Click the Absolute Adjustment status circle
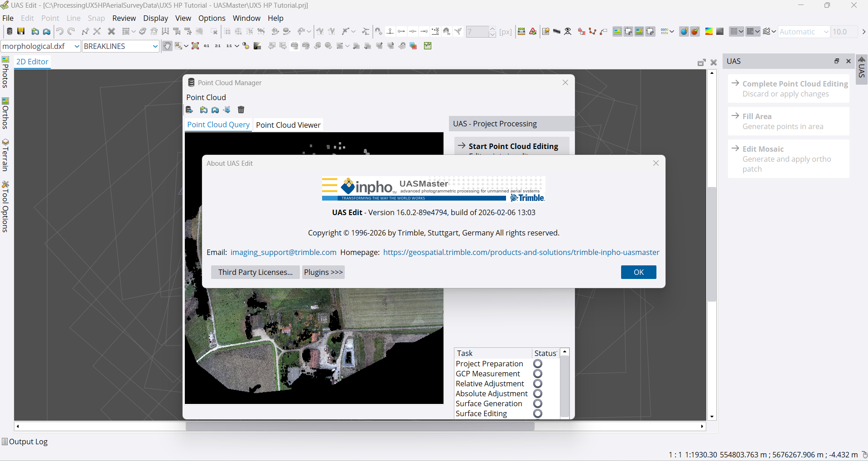Viewport: 868px width, 461px height. coord(538,394)
